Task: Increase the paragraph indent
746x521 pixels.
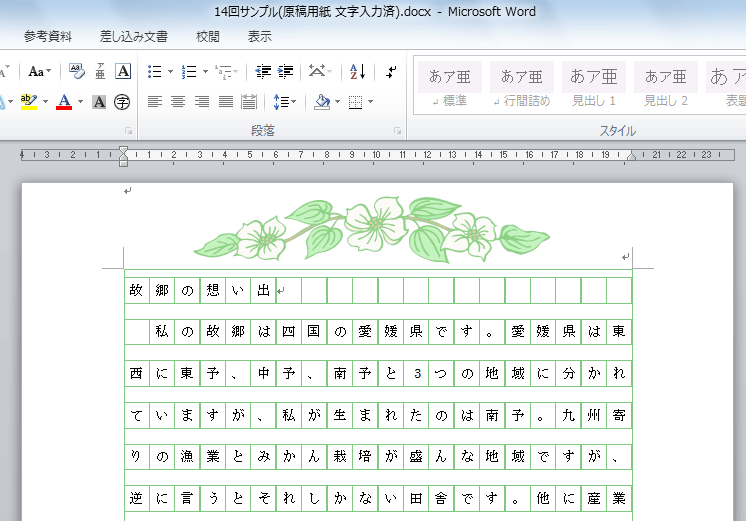Action: tap(285, 72)
